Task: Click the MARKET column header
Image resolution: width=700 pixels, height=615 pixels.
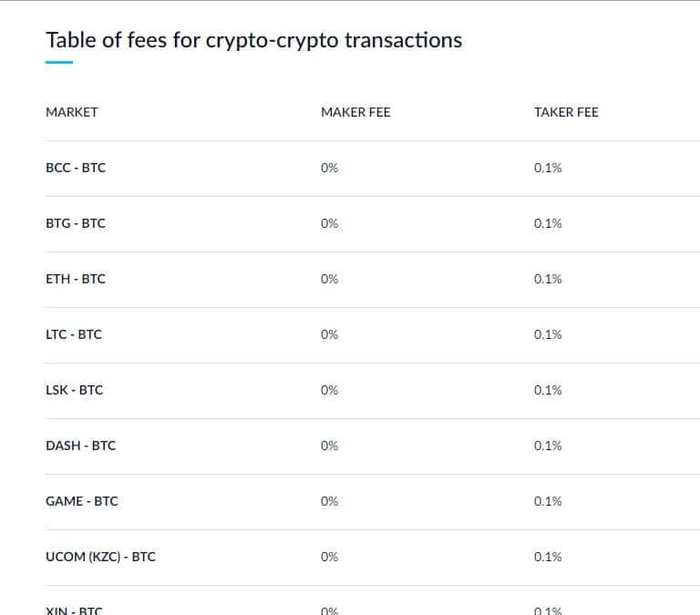Action: [x=72, y=112]
